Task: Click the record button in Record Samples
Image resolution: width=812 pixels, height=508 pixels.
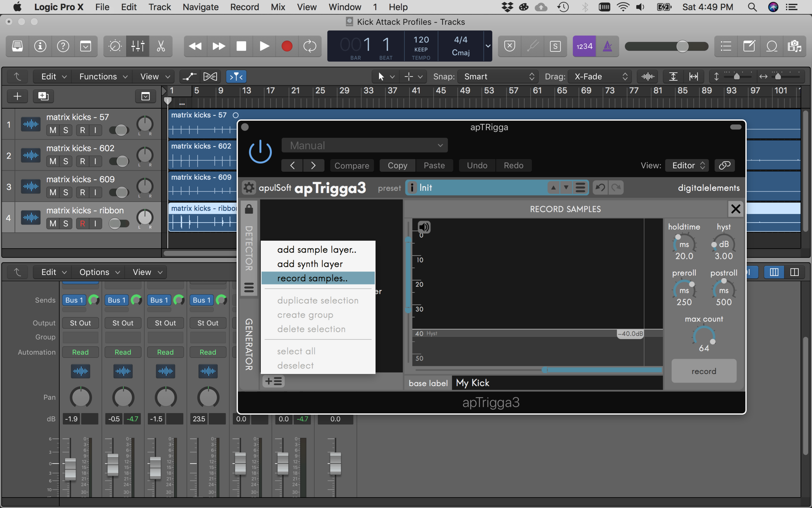Action: tap(704, 371)
